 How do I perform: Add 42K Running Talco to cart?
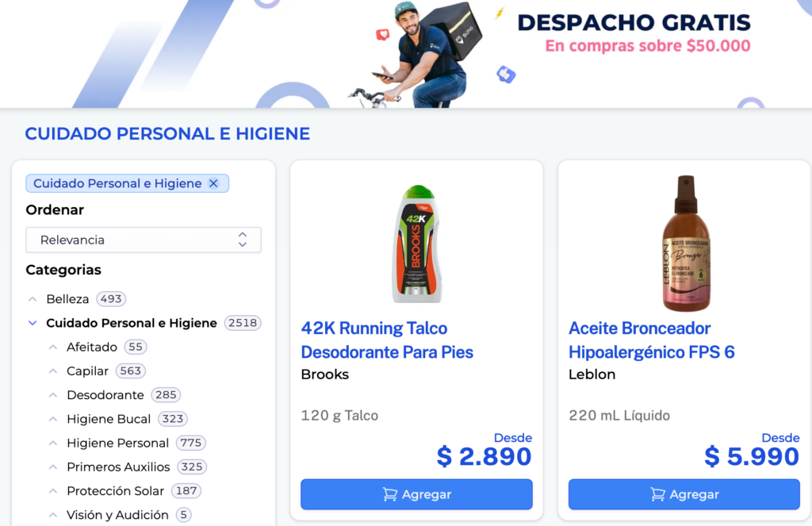pyautogui.click(x=416, y=494)
